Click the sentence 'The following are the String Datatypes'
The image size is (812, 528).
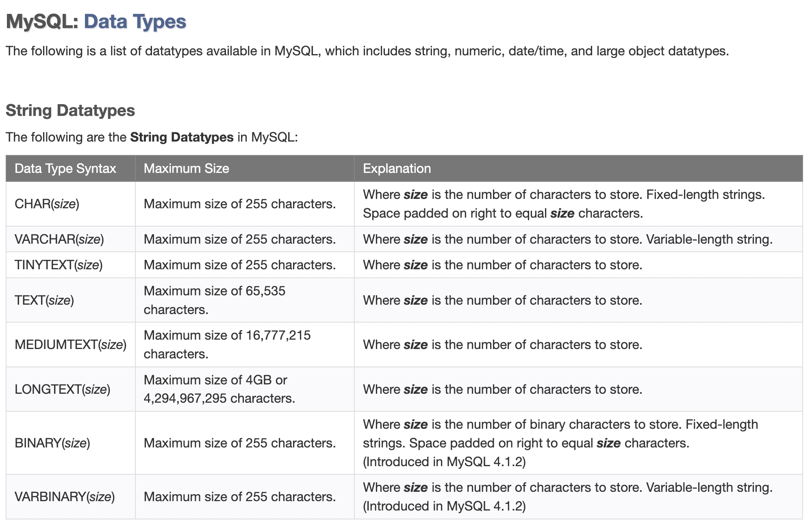coord(152,137)
